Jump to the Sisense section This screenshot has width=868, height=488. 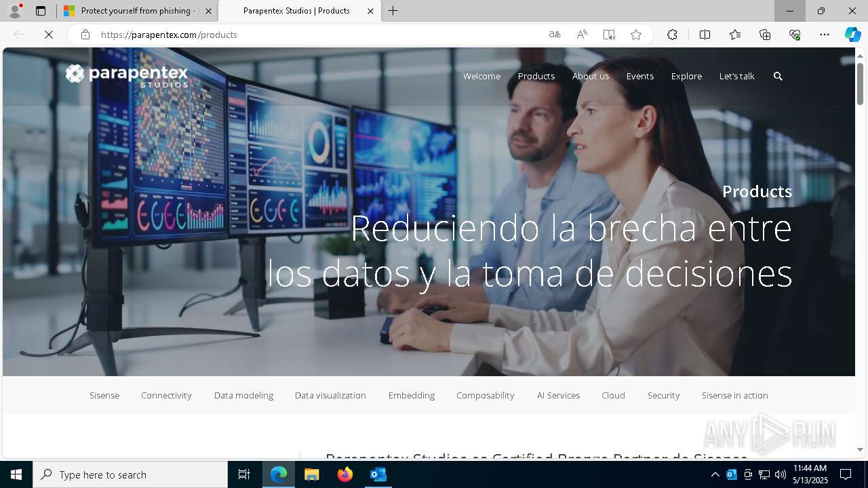coord(104,395)
